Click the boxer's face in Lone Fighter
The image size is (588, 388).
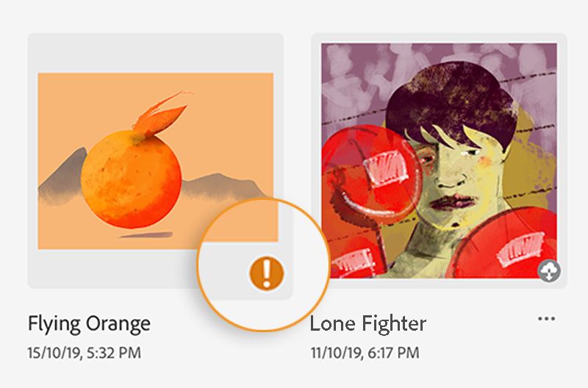coord(456,176)
